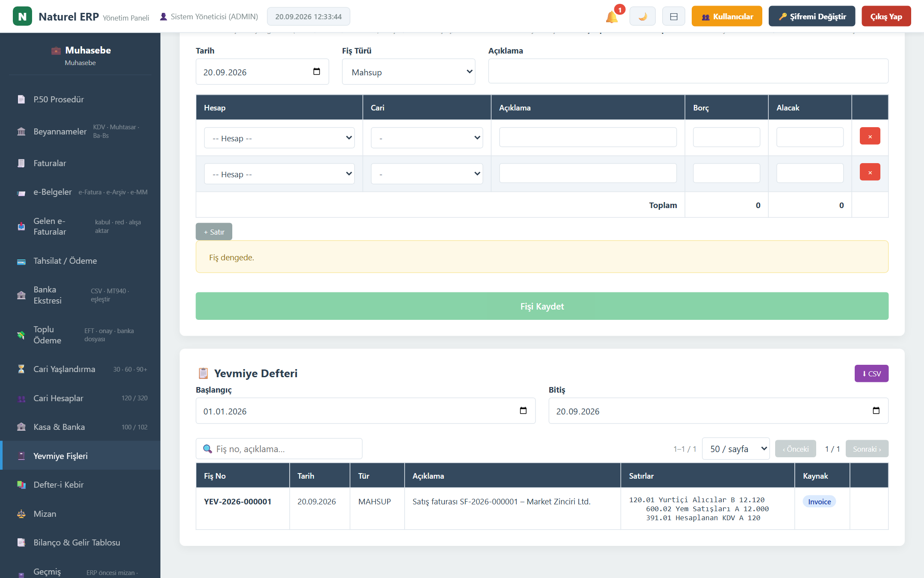The width and height of the screenshot is (924, 578).
Task: Click the Invoice source badge
Action: point(819,502)
